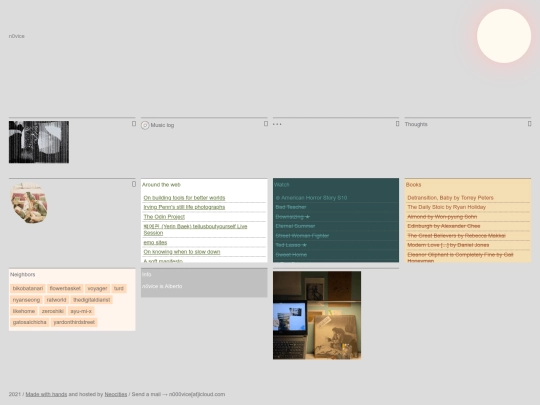
Task: Click Modern Love by Daniel Jones
Action: tap(448, 245)
